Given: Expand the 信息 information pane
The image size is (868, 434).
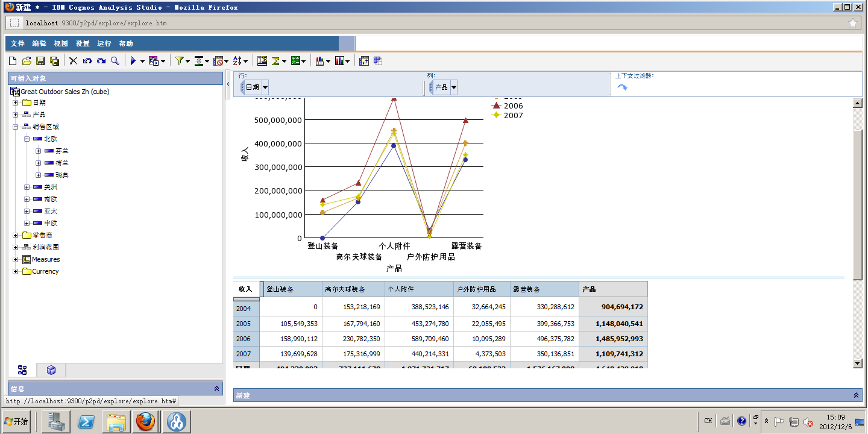Looking at the screenshot, I should [x=216, y=389].
